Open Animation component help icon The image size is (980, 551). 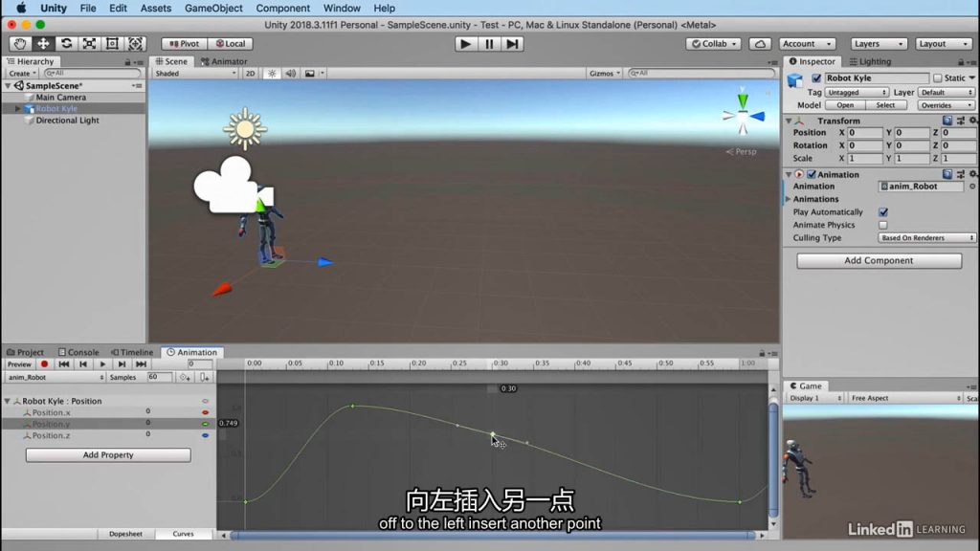click(x=947, y=174)
